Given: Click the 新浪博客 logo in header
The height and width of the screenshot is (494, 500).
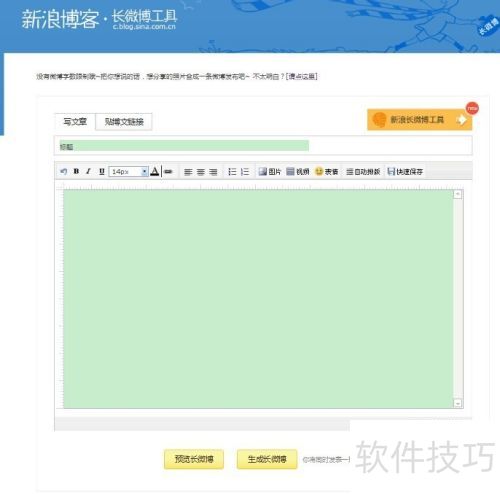Looking at the screenshot, I should pos(60,19).
